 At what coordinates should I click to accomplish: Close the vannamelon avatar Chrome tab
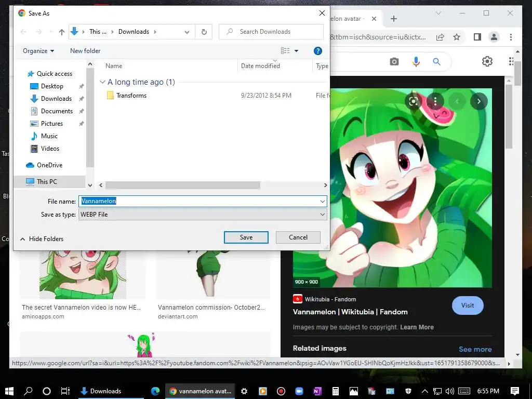(x=374, y=19)
